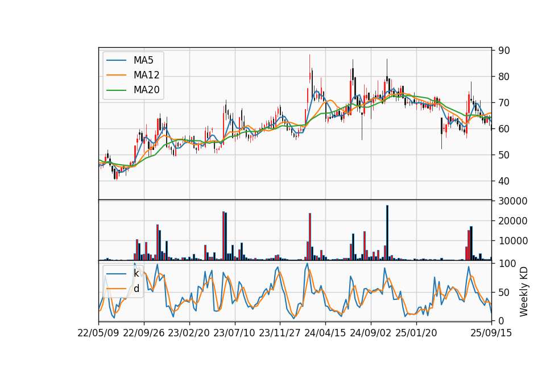The height and width of the screenshot is (392, 546).
Task: Click the 30000 volume axis label
Action: point(513,201)
